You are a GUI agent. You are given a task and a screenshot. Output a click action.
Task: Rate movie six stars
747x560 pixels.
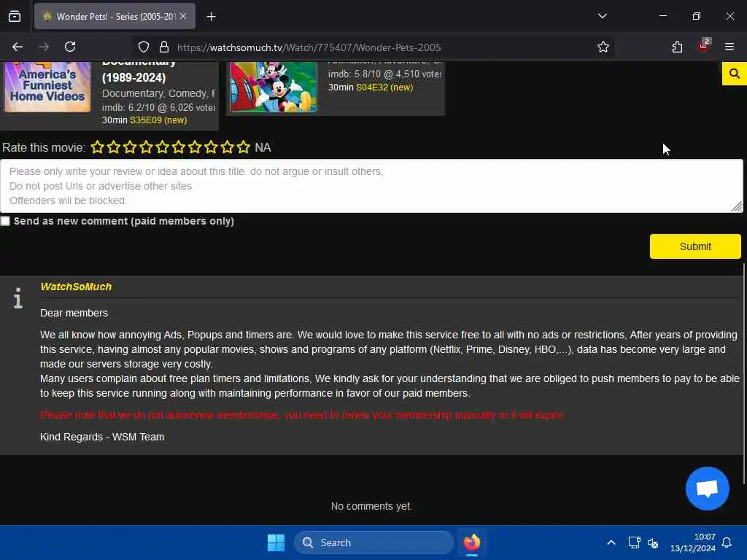pos(178,147)
